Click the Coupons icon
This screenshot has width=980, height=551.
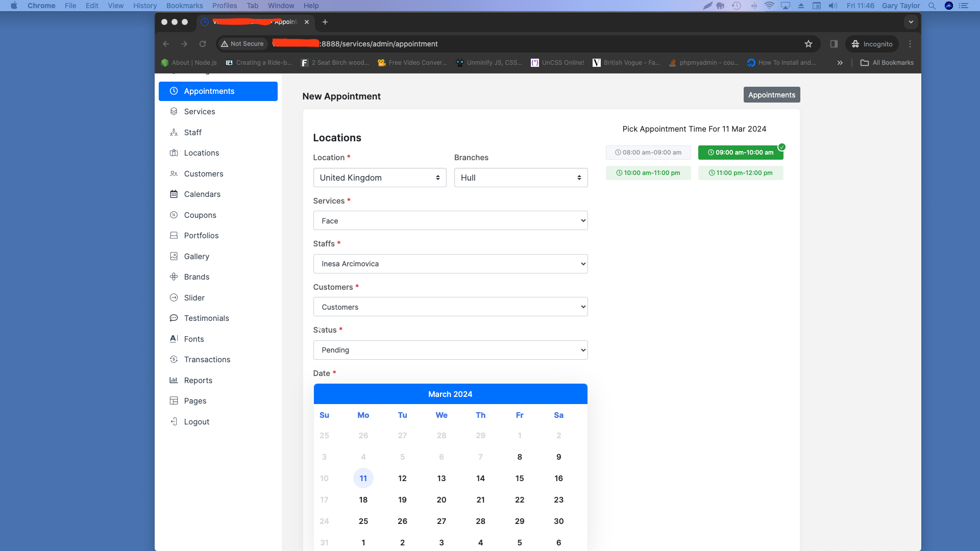click(x=174, y=215)
